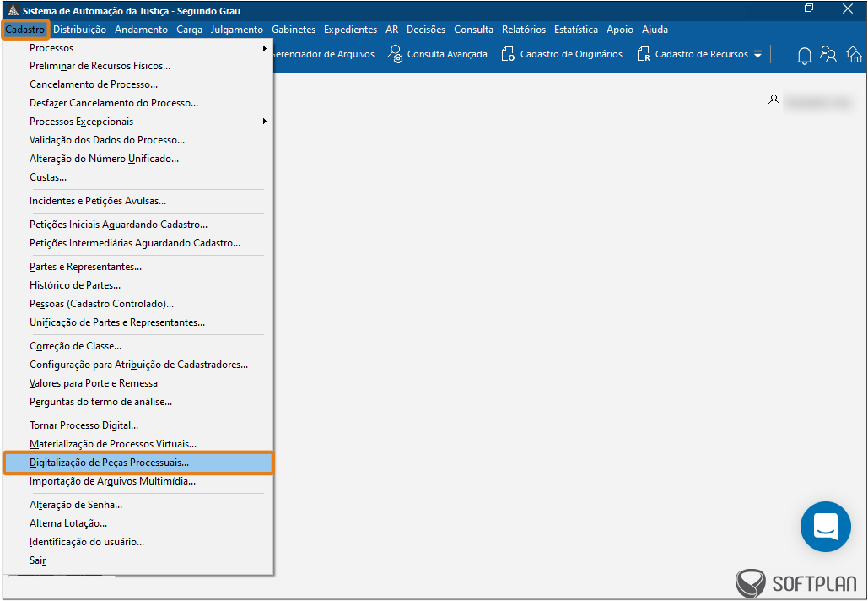
Task: Open the Ajuda menu
Action: [655, 30]
